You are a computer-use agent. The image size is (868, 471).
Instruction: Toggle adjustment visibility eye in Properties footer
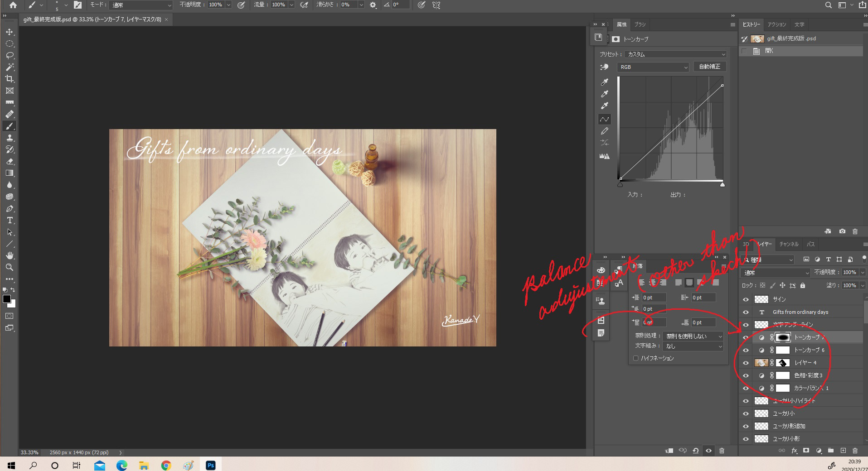click(x=708, y=451)
